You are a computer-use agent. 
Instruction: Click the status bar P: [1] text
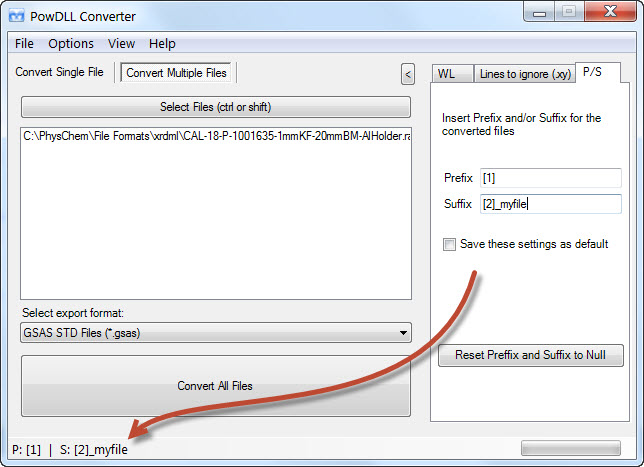pos(26,450)
